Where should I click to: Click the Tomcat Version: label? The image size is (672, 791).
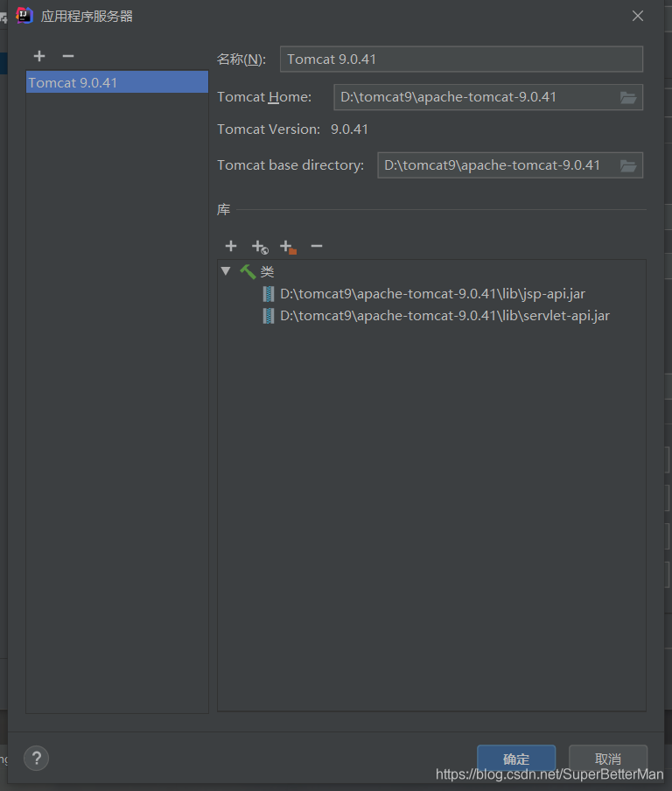point(269,129)
